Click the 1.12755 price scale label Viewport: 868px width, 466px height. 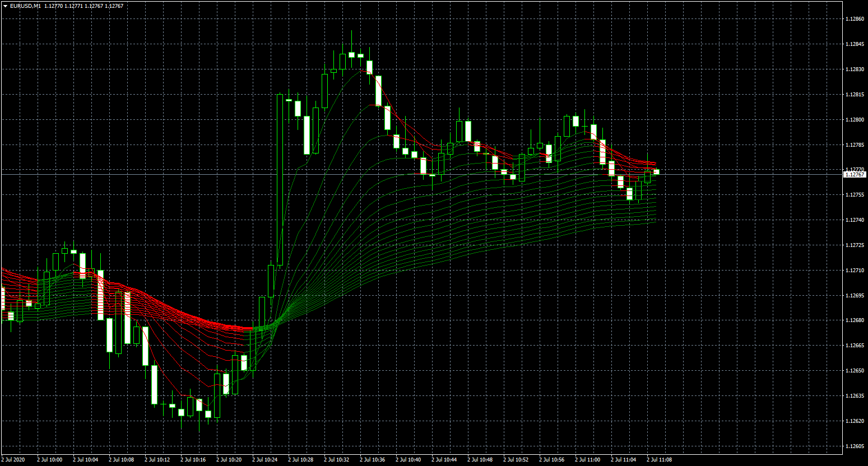point(854,195)
